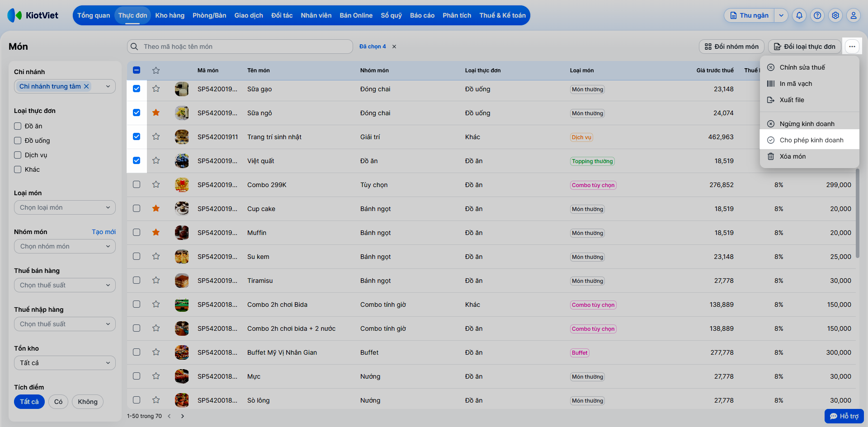The width and height of the screenshot is (868, 427).
Task: Click the KiotViet logo
Action: 33,15
